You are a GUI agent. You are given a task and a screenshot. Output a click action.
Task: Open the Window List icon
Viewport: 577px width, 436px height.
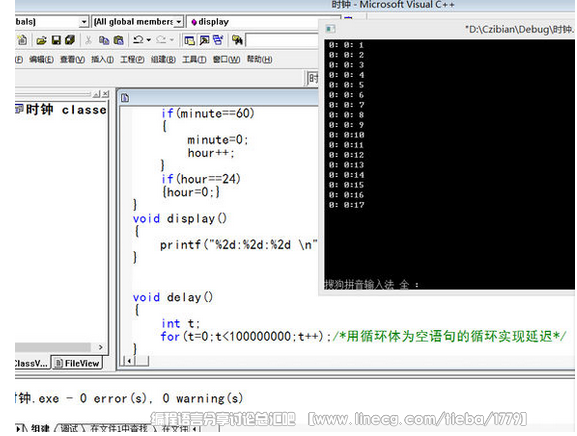pyautogui.click(x=218, y=40)
